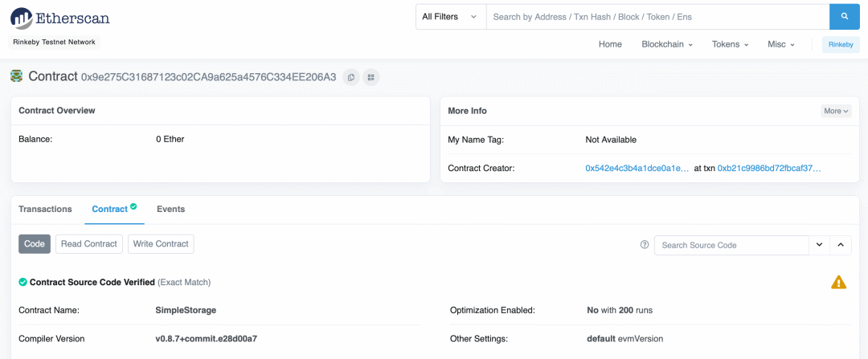
Task: Click the contract identicon avatar
Action: coord(17,76)
